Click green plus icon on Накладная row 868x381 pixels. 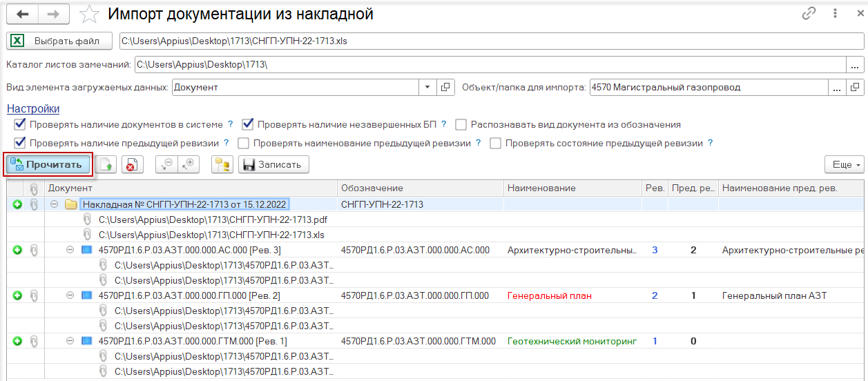coord(17,204)
